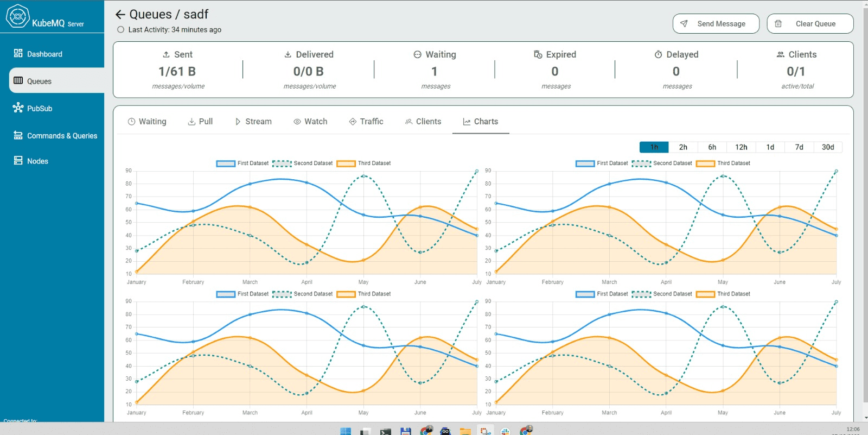The width and height of the screenshot is (868, 435).
Task: Open File Explorer from the taskbar
Action: [x=465, y=432]
